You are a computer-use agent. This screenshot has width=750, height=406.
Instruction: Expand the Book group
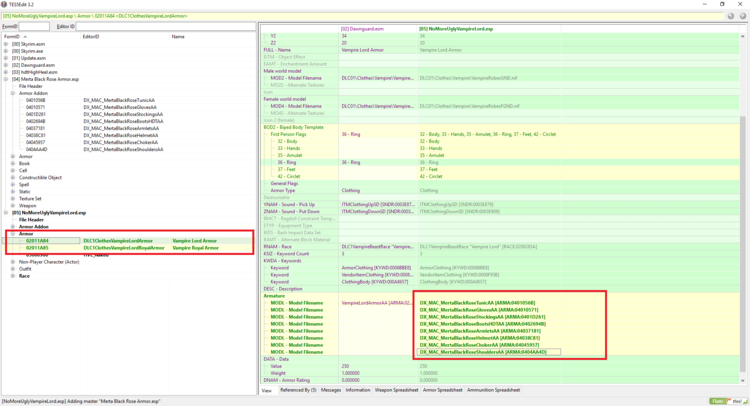[x=13, y=164]
